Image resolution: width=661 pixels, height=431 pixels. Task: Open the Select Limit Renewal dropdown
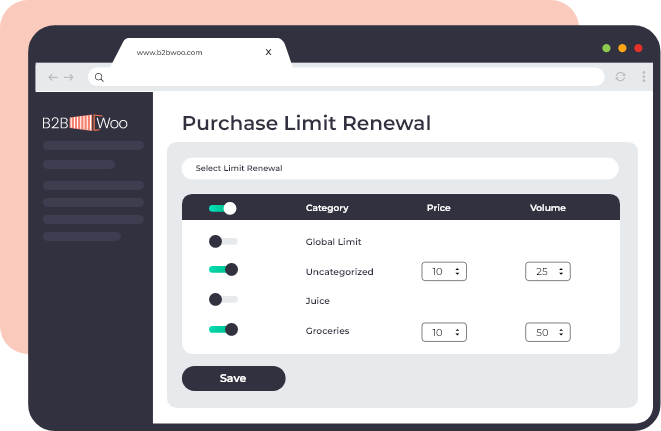click(400, 168)
